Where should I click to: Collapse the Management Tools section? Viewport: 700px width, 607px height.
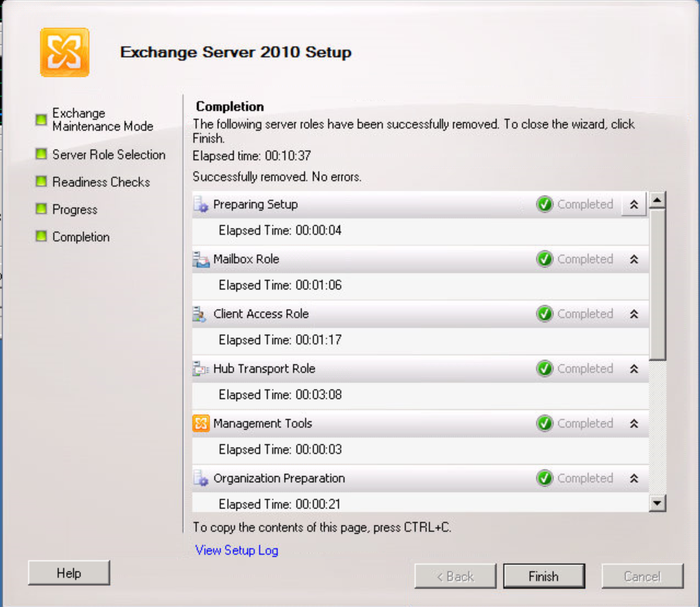click(x=634, y=424)
